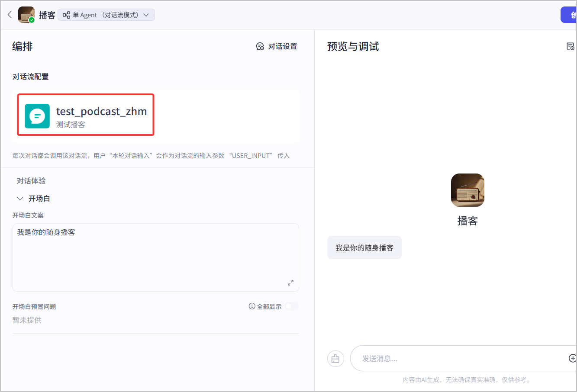This screenshot has width=577, height=392.
Task: Click the workflow icon before 单 Agent
Action: [x=67, y=15]
